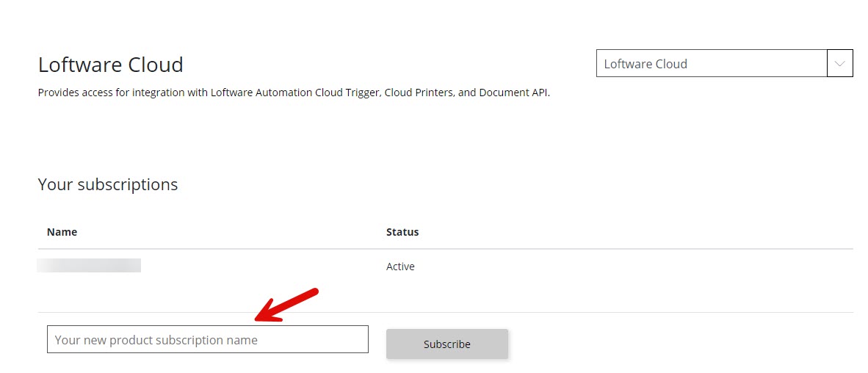Image resolution: width=868 pixels, height=373 pixels.
Task: Click the Loftware Cloud page heading
Action: coord(110,65)
